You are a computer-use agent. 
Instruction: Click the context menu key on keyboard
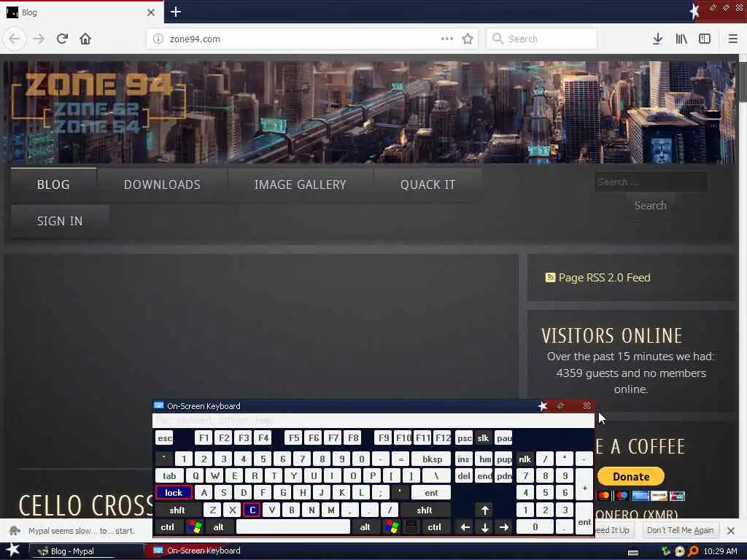point(411,527)
